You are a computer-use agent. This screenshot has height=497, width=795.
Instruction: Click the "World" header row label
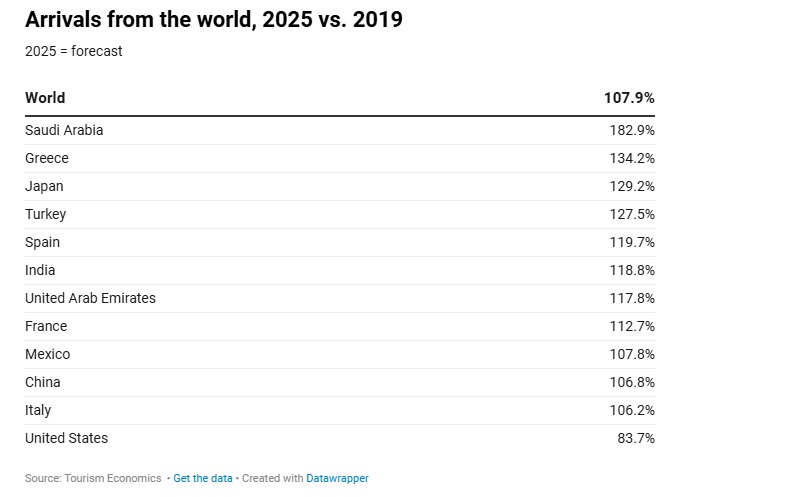(x=45, y=98)
